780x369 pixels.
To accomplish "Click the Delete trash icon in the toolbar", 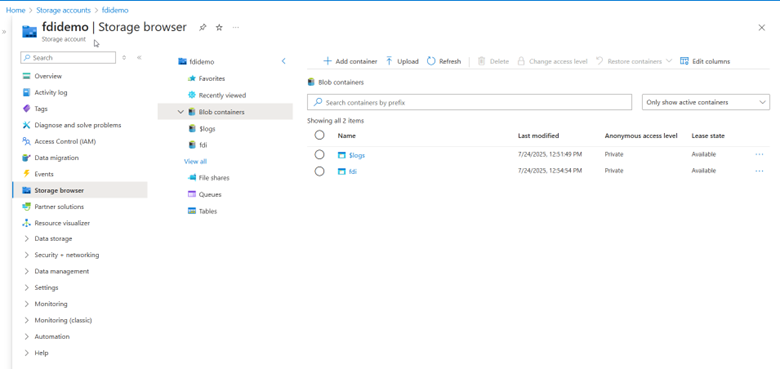I will coord(481,61).
